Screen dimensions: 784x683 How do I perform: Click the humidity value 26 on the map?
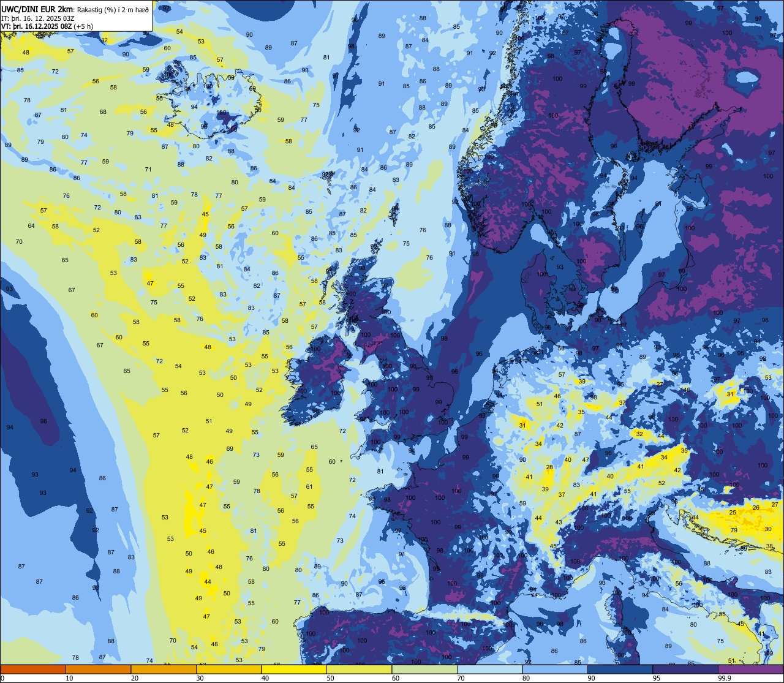tap(756, 507)
